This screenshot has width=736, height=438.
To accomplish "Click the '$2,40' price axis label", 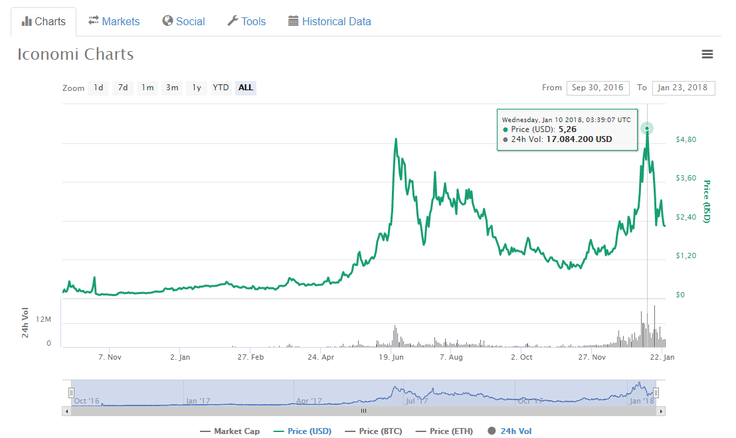I will (x=686, y=217).
